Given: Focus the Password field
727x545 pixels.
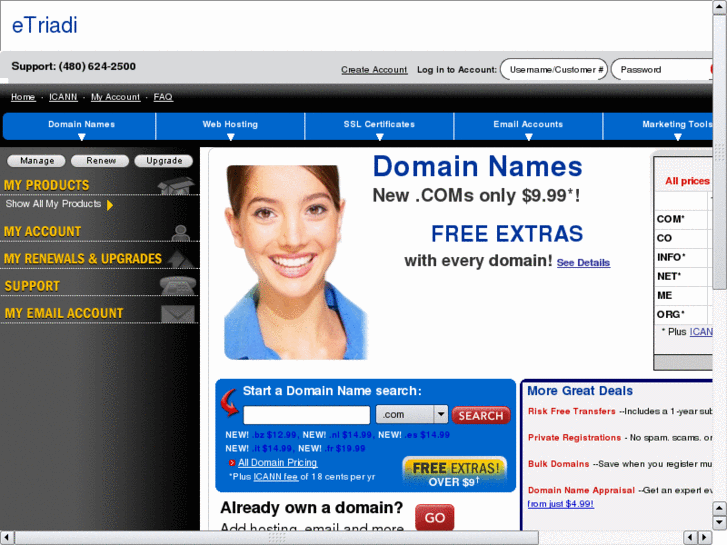Looking at the screenshot, I should 662,70.
